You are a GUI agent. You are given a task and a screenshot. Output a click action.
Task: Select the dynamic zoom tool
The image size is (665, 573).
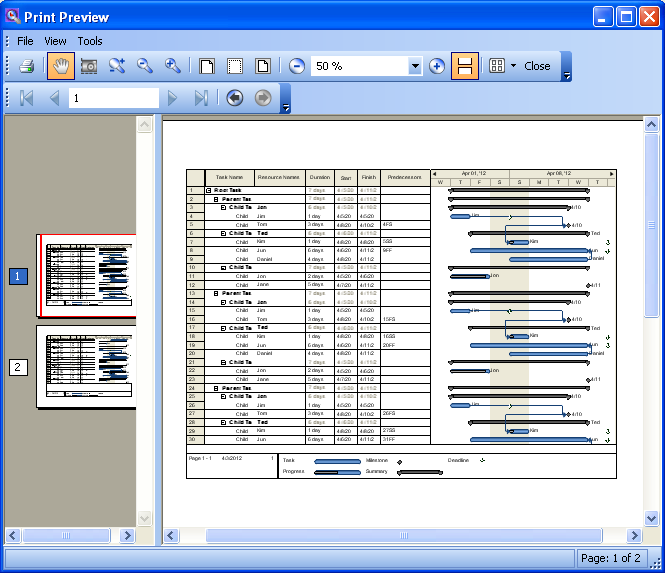click(117, 66)
